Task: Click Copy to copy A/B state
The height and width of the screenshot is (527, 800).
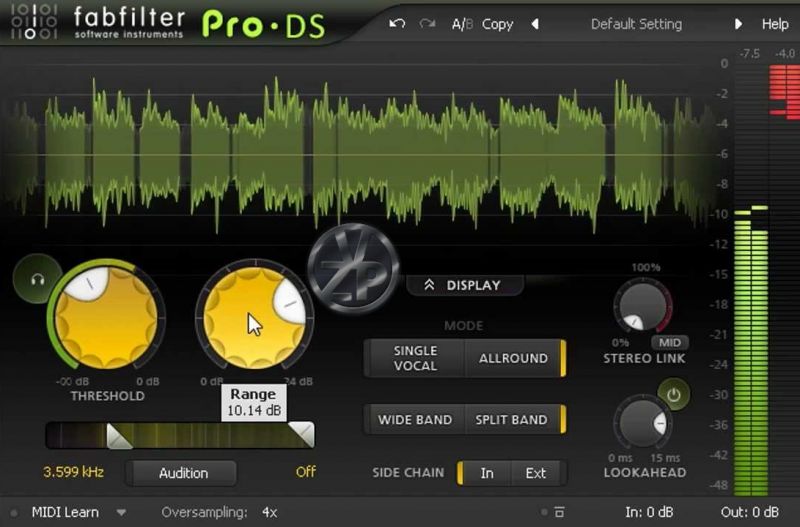Action: [x=497, y=24]
